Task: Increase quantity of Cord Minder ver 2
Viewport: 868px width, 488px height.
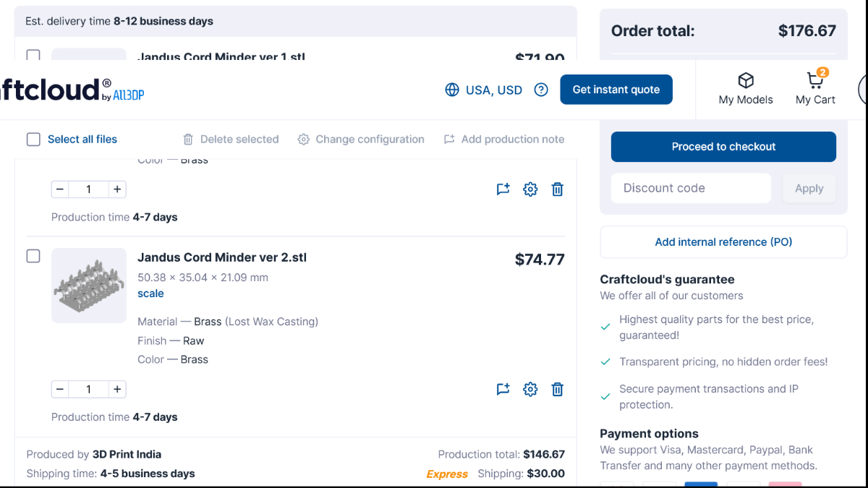Action: (x=116, y=389)
